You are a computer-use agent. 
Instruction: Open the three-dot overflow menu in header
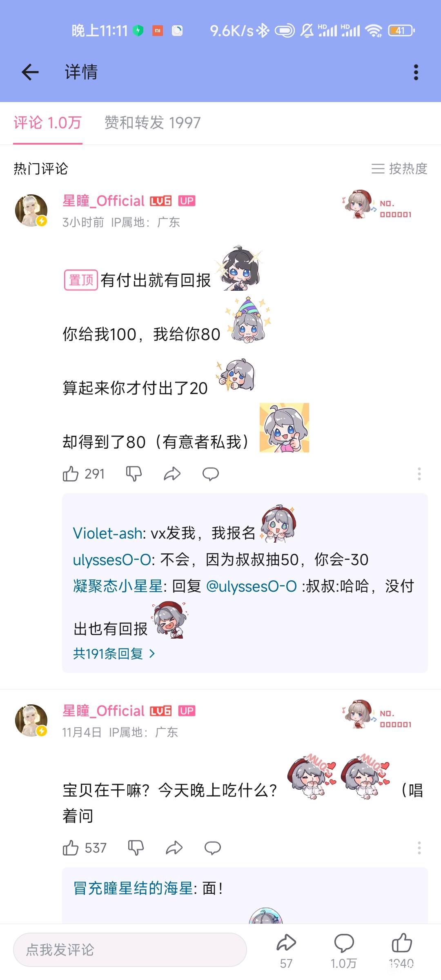[x=416, y=72]
